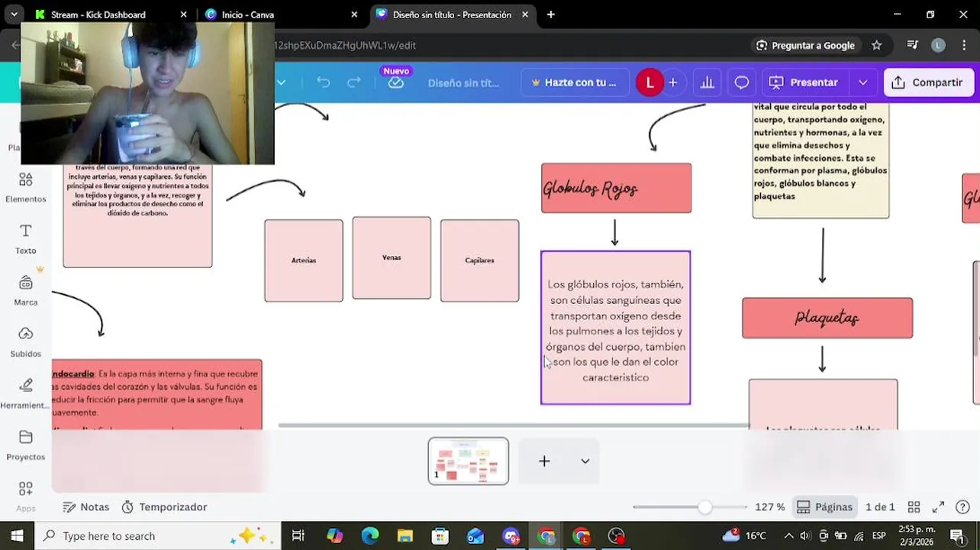Open Chrome tab search dropdown
The image size is (980, 550).
[14, 15]
